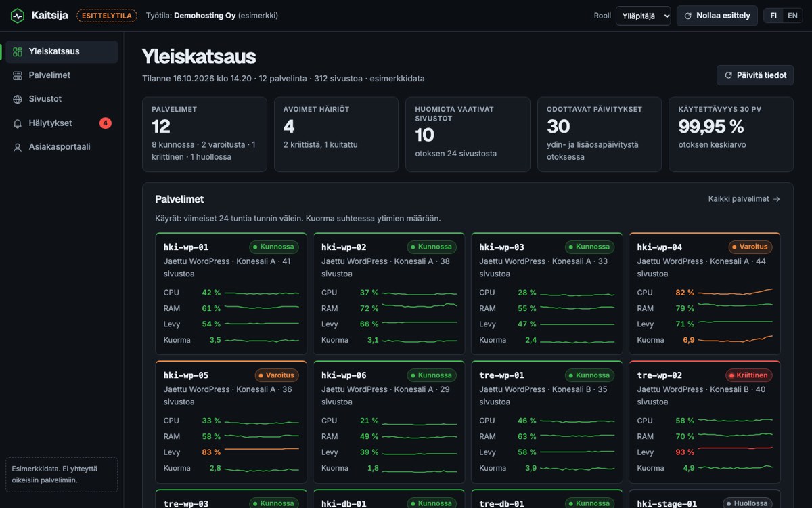Click Varoitus status badge on hki-wp-04
812x508 pixels.
click(x=750, y=247)
